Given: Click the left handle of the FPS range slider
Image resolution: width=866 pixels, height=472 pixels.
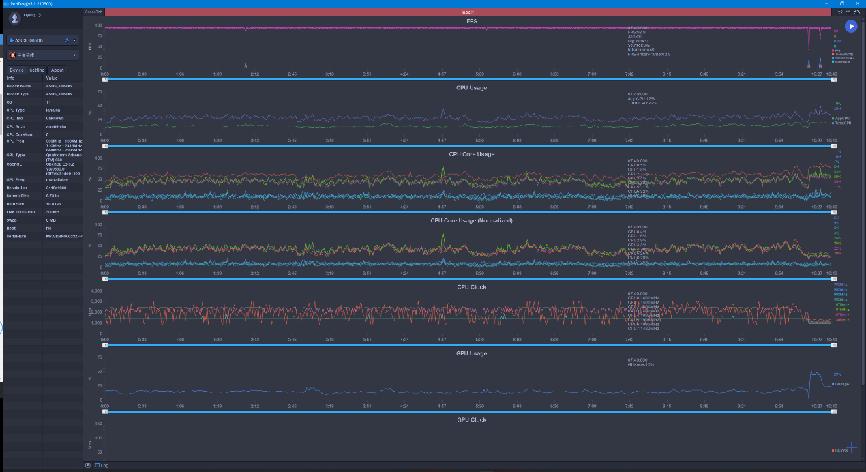Looking at the screenshot, I should [x=105, y=79].
